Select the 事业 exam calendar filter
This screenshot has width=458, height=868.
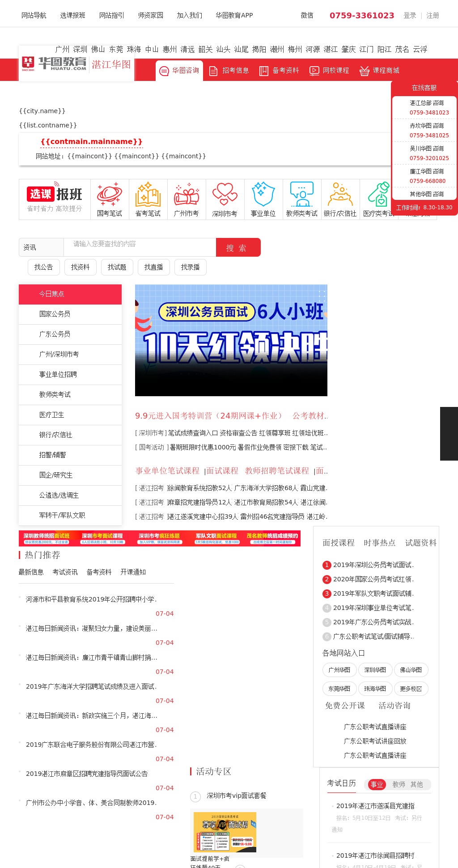click(x=377, y=784)
